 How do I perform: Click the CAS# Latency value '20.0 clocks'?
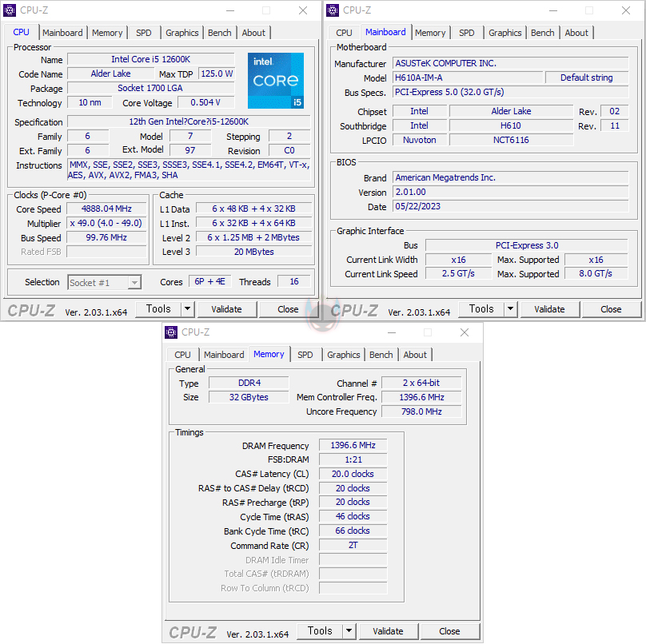coord(353,474)
